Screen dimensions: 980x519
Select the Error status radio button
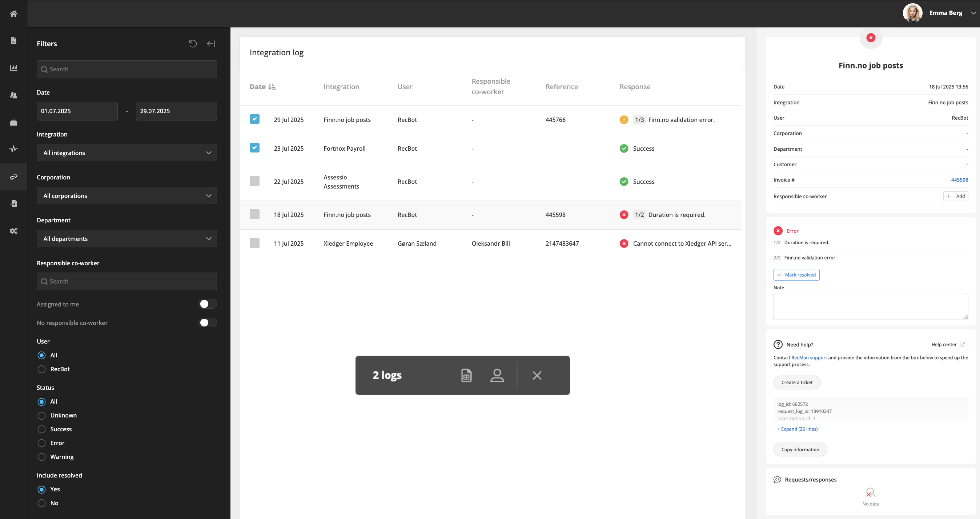tap(42, 443)
